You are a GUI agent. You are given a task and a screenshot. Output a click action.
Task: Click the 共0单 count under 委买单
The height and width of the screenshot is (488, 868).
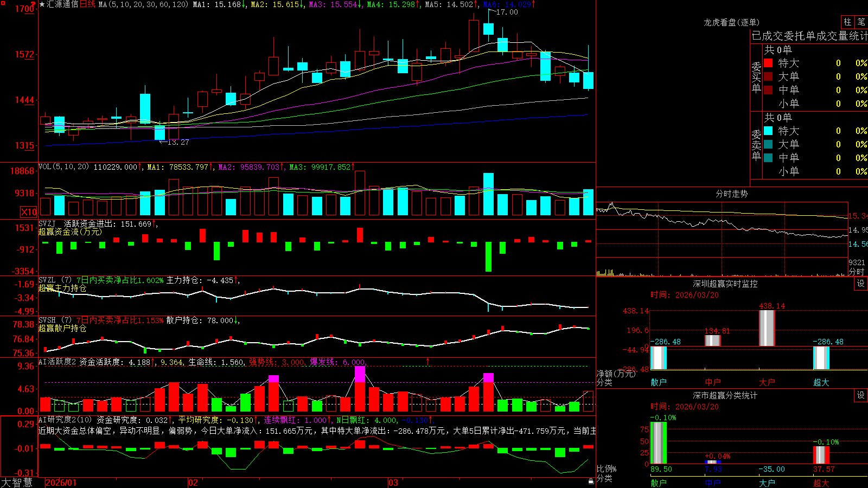coord(778,50)
